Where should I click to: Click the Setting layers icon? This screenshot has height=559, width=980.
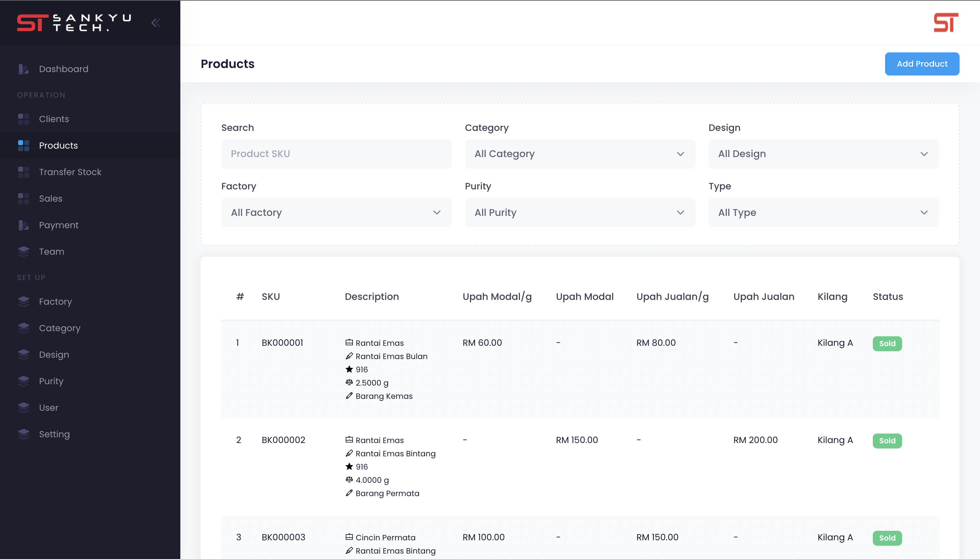tap(23, 434)
